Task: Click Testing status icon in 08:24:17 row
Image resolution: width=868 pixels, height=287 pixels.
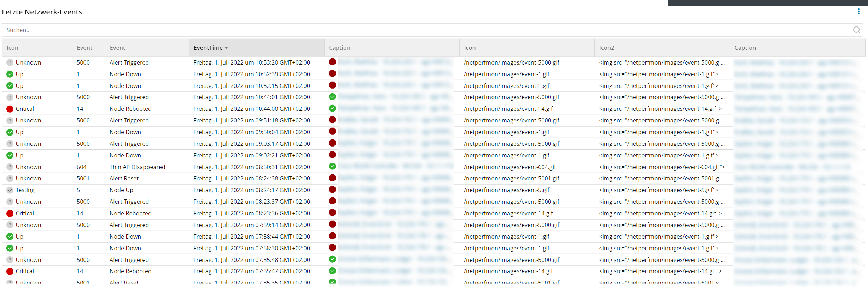Action: (10, 190)
